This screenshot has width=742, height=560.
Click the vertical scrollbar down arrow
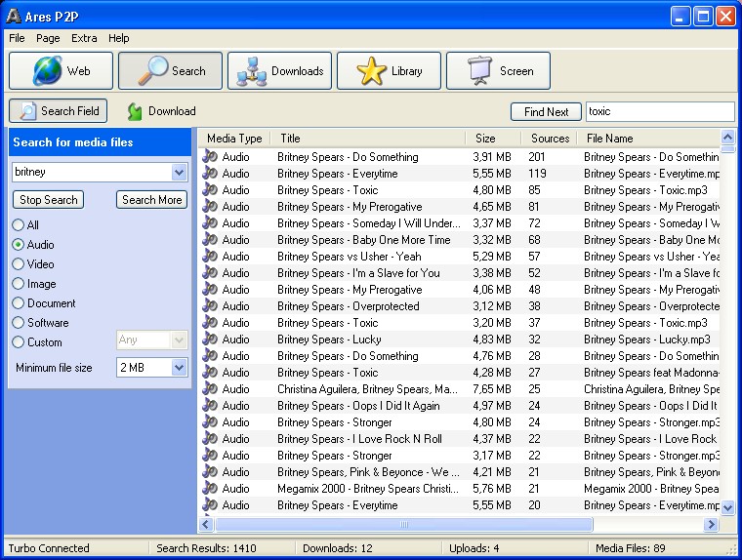pyautogui.click(x=727, y=507)
